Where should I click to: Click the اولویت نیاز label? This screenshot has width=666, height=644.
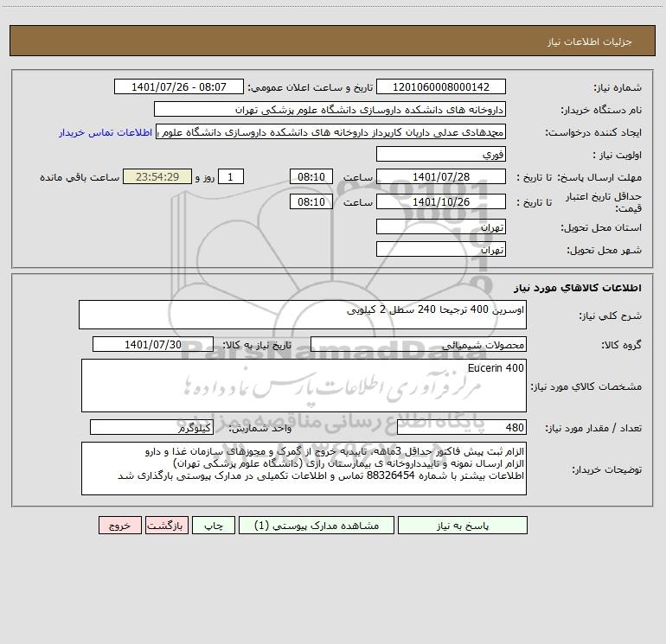[x=618, y=155]
